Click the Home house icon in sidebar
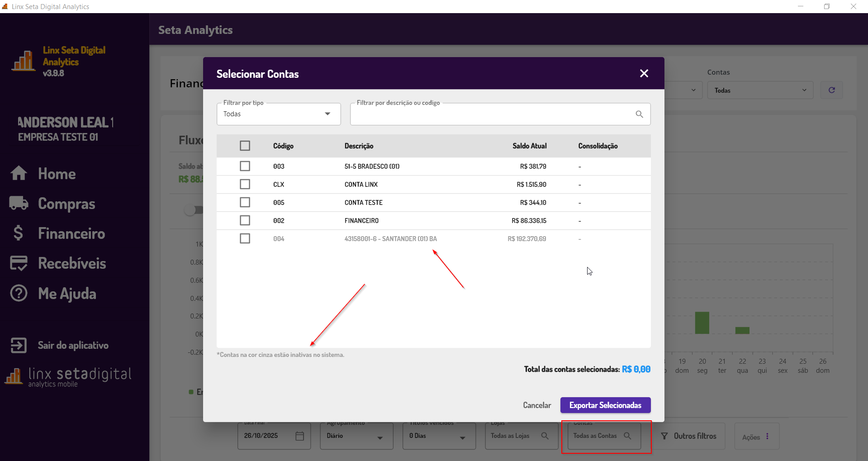This screenshot has height=461, width=868. pyautogui.click(x=19, y=173)
